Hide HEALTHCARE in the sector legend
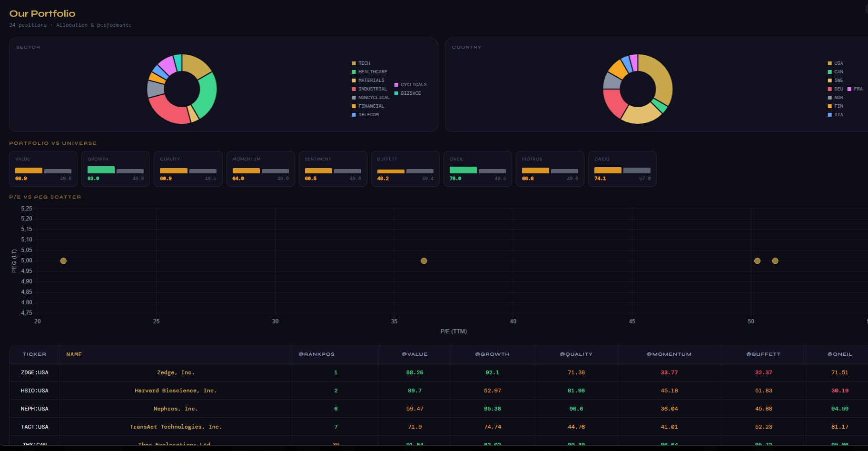This screenshot has height=451, width=868. pos(372,72)
